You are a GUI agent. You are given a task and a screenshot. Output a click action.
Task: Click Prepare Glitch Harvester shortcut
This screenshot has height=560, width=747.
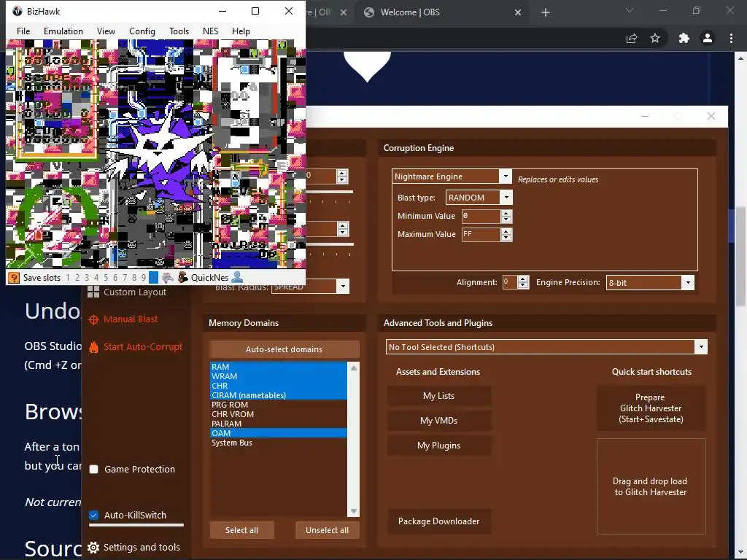click(651, 408)
